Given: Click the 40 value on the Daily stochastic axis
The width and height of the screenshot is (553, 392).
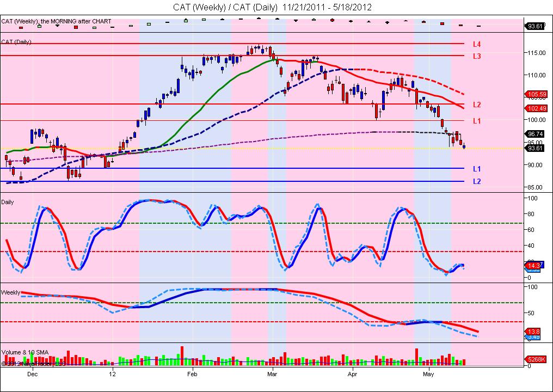Looking at the screenshot, I should point(531,246).
